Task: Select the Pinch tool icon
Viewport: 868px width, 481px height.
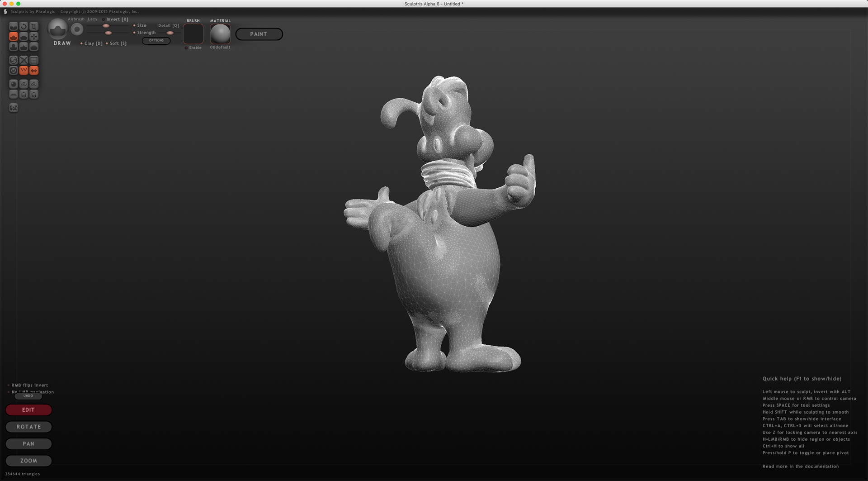Action: tap(24, 47)
